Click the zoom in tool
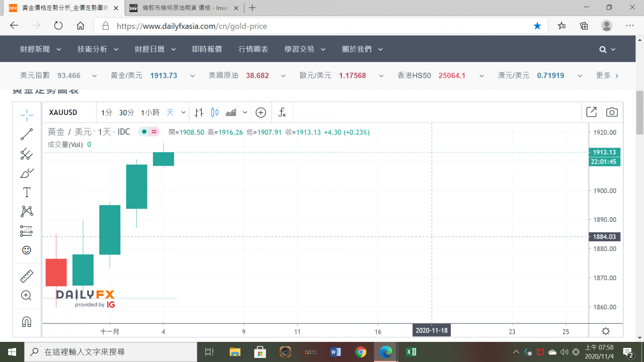Screen dimensions: 644x362 27,296
